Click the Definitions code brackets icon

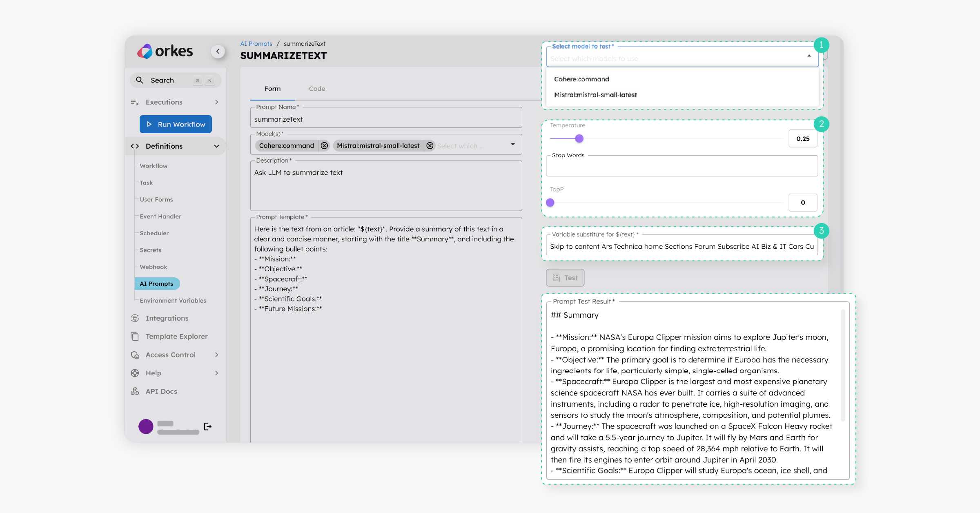tap(135, 146)
